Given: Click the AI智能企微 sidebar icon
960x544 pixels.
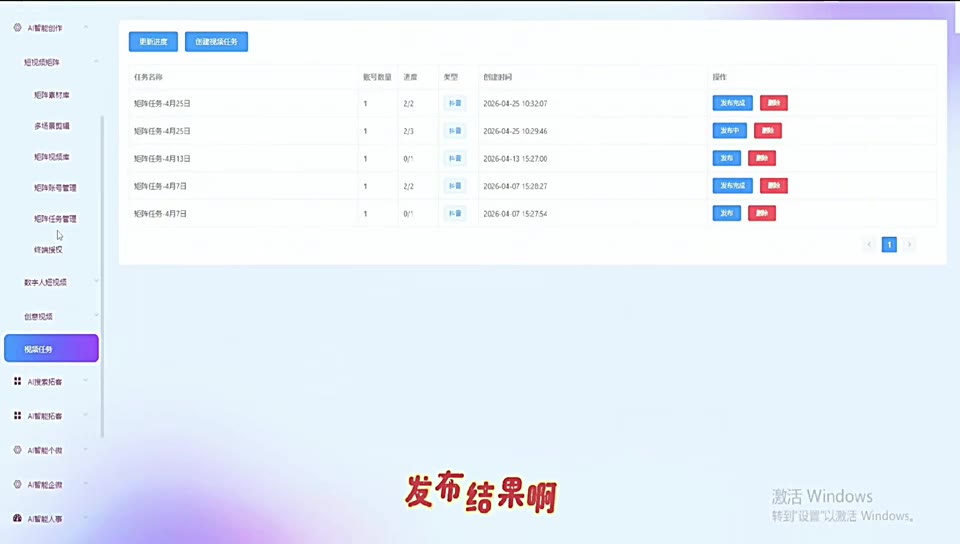Looking at the screenshot, I should point(17,484).
